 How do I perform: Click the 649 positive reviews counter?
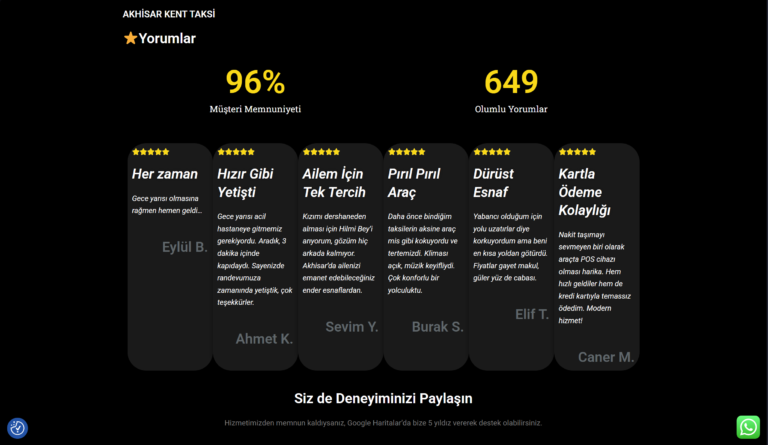click(x=511, y=82)
